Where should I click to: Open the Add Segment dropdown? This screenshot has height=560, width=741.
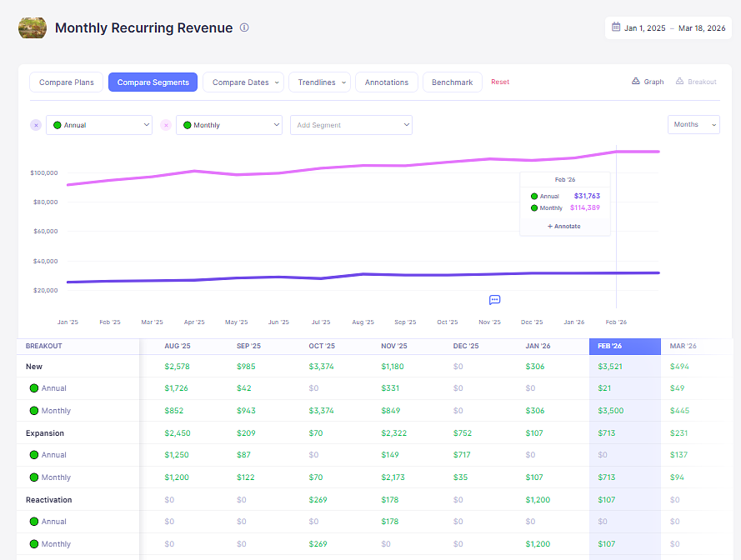point(351,125)
